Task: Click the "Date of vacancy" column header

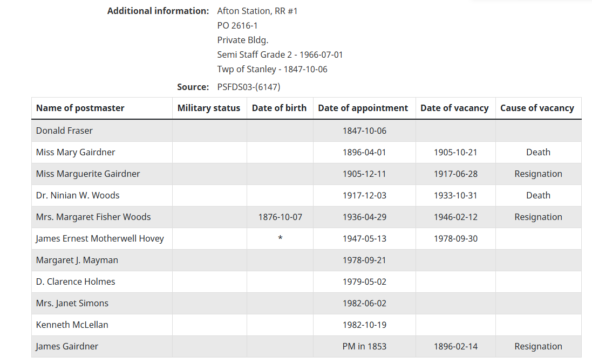Action: pos(454,108)
